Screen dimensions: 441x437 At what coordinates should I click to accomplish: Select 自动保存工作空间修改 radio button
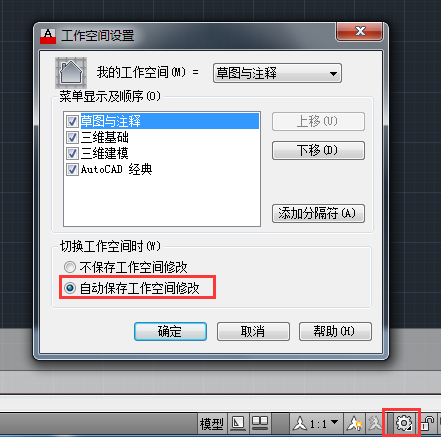[x=70, y=288]
